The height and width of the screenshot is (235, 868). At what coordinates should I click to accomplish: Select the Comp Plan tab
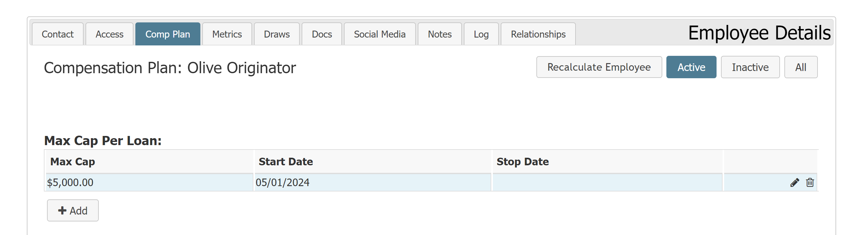pyautogui.click(x=168, y=34)
